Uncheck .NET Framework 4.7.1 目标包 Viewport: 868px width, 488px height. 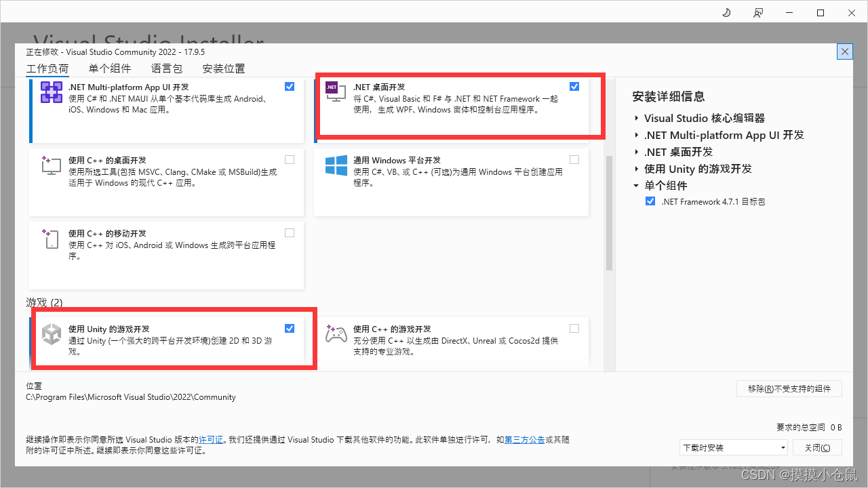click(650, 201)
